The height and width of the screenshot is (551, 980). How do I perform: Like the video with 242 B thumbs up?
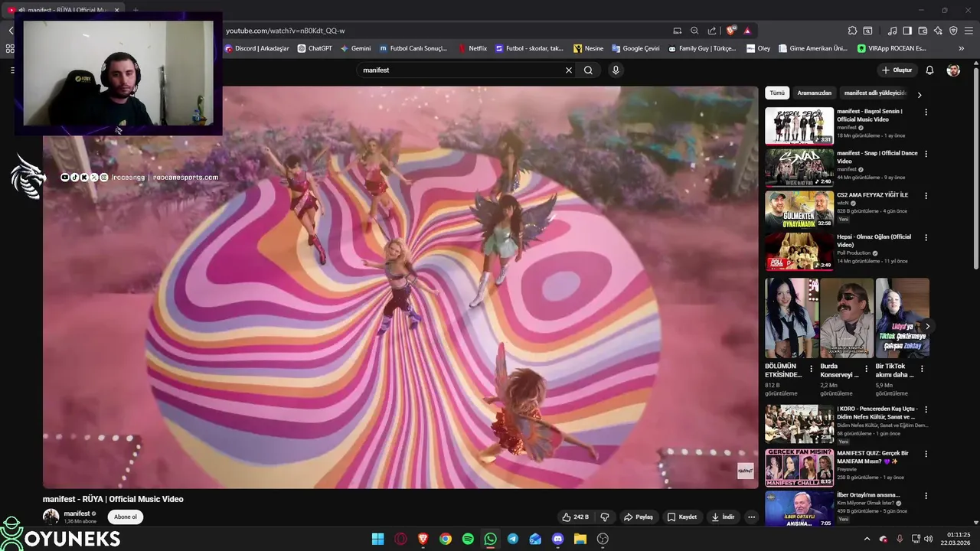575,517
